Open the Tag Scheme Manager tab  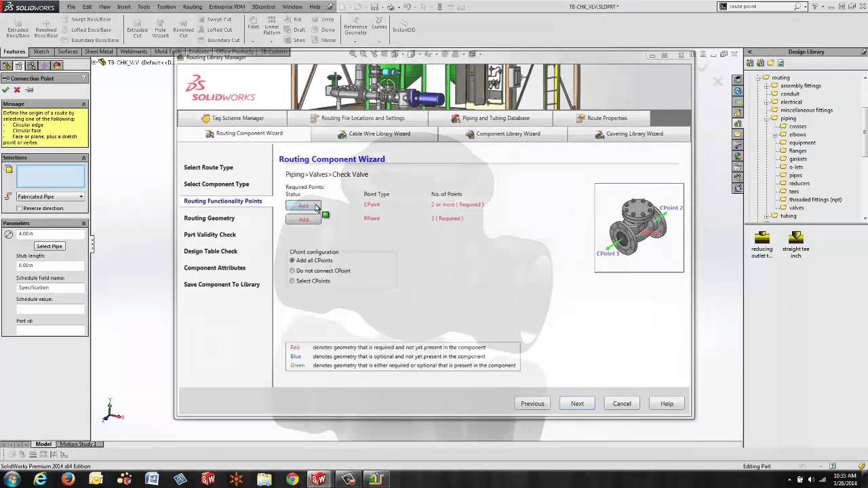232,118
